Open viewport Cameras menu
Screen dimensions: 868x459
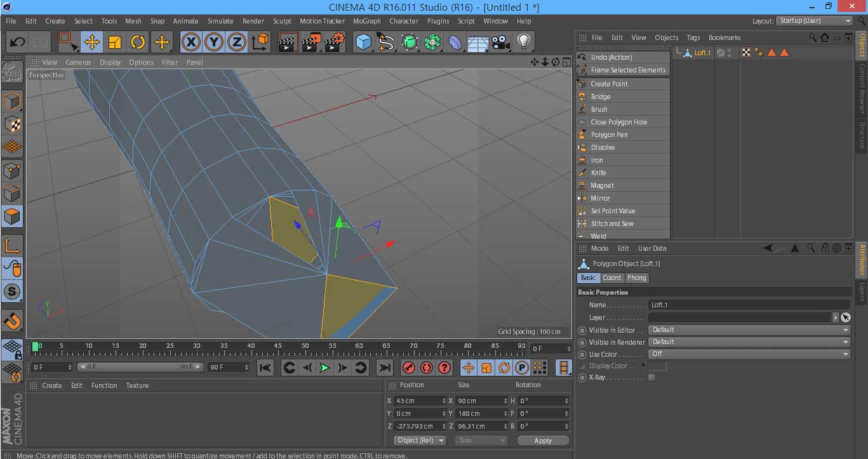point(78,62)
